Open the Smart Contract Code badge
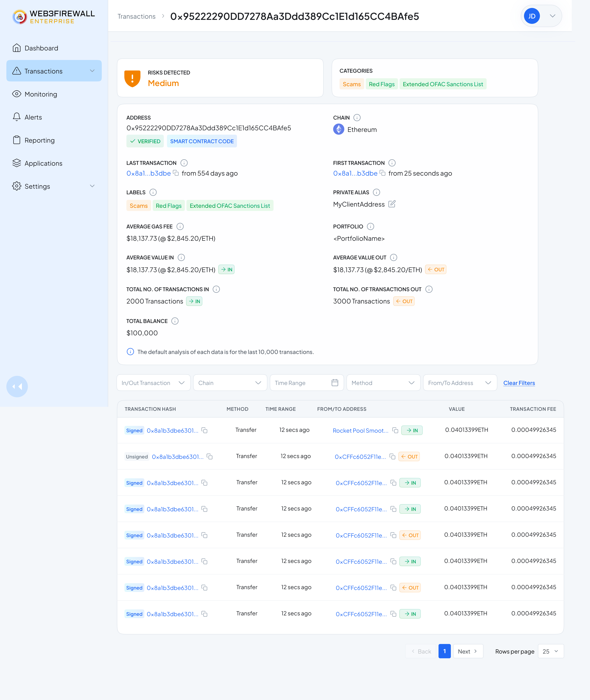The height and width of the screenshot is (700, 590). [202, 141]
